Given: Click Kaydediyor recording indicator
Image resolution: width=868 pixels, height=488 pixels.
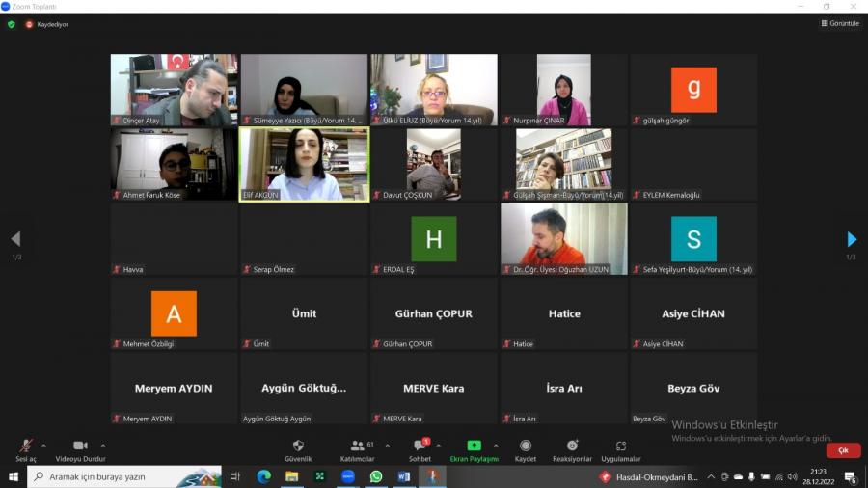Looking at the screenshot, I should click(46, 24).
